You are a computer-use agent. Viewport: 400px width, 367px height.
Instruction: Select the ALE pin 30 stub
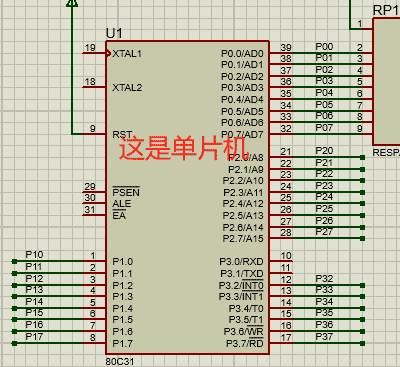pyautogui.click(x=94, y=204)
